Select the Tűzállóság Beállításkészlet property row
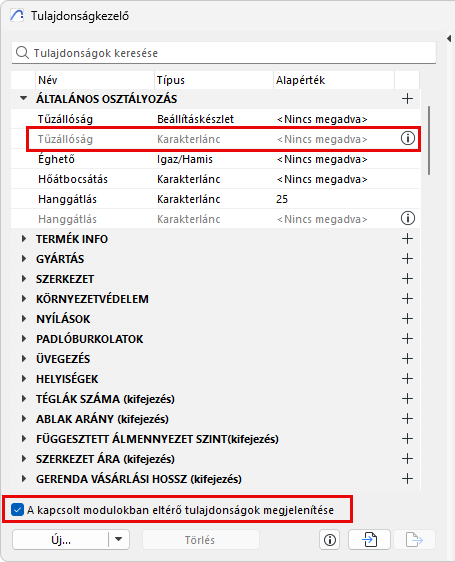The image size is (455, 562). (215, 119)
